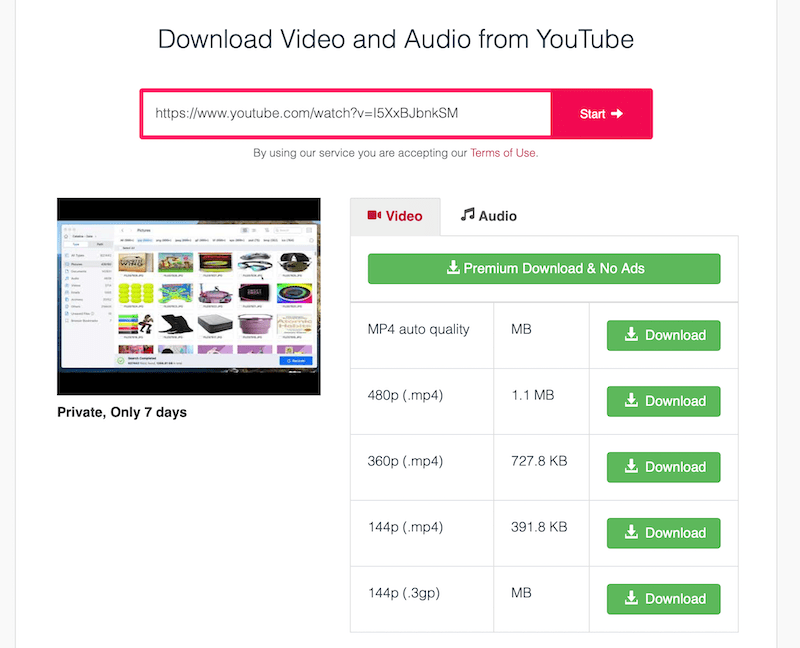Click download icon in the 480p row
The width and height of the screenshot is (800, 648).
[x=632, y=401]
